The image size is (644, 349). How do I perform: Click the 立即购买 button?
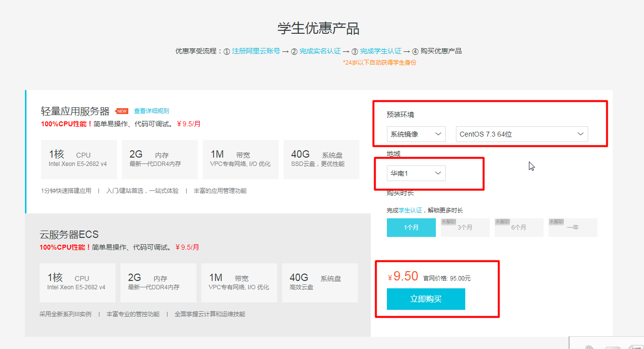tap(426, 299)
